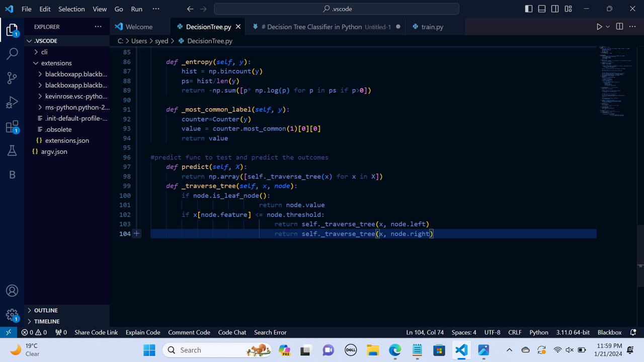
Task: Expand the first blackboxapp.blackb... folder
Action: [67, 74]
